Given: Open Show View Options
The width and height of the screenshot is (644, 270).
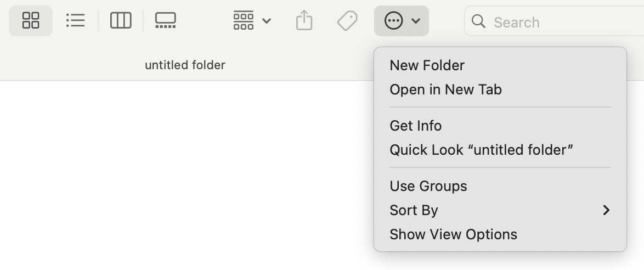Looking at the screenshot, I should 453,234.
